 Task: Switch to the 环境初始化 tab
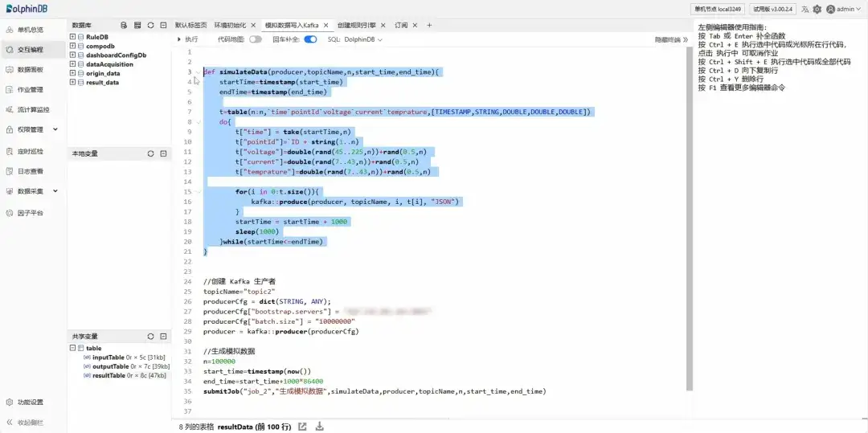pyautogui.click(x=231, y=26)
